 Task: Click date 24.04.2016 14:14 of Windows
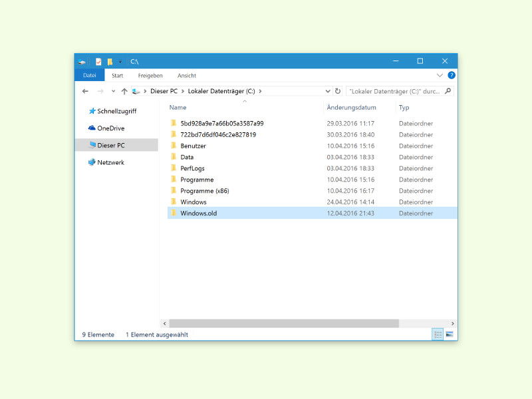click(x=350, y=202)
